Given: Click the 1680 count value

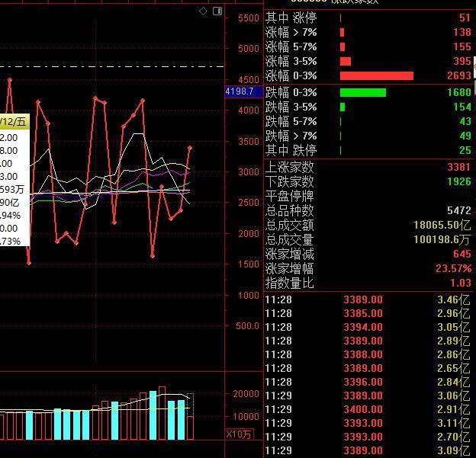Looking at the screenshot, I should [459, 92].
